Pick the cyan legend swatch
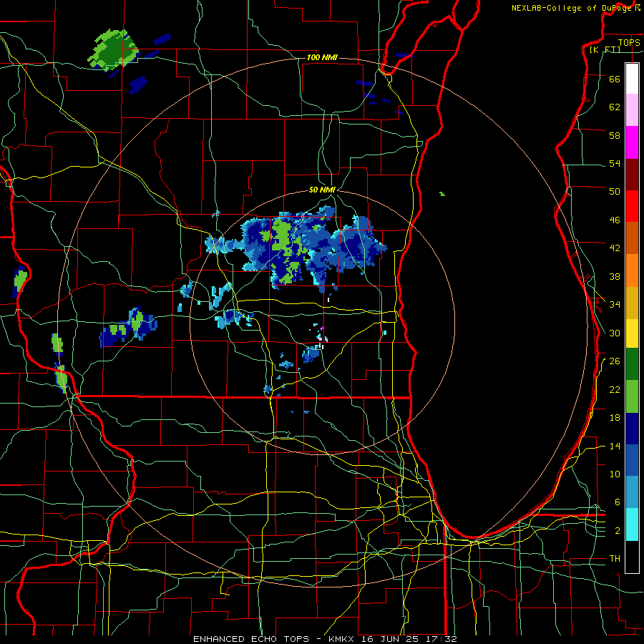This screenshot has width=644, height=644. click(632, 525)
